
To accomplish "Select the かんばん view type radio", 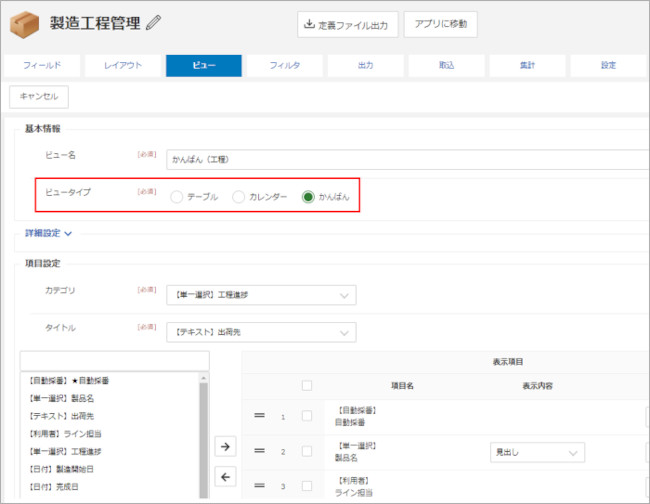I will click(308, 197).
